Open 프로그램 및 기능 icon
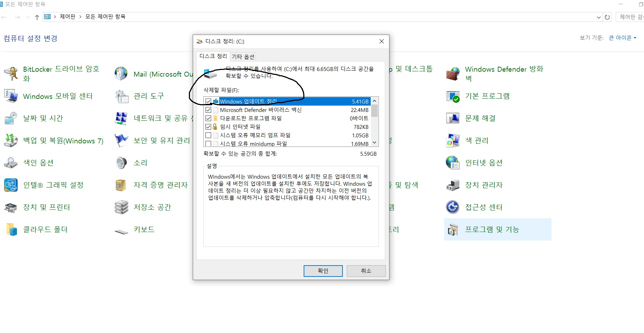This screenshot has width=644, height=333. tap(453, 230)
